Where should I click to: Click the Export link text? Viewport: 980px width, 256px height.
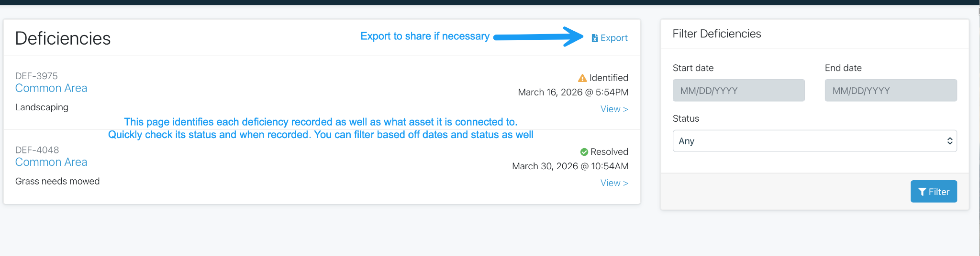pos(614,38)
